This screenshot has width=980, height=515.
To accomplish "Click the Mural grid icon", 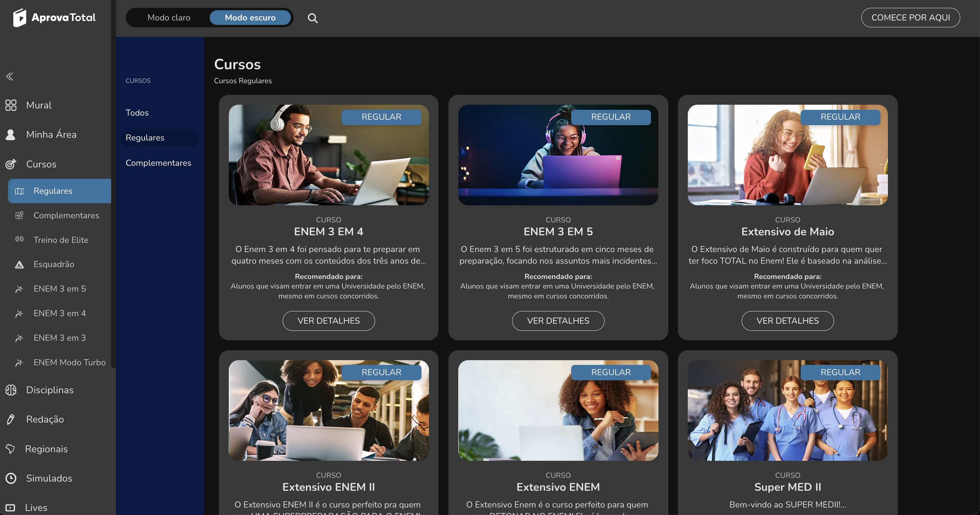I will (x=11, y=105).
